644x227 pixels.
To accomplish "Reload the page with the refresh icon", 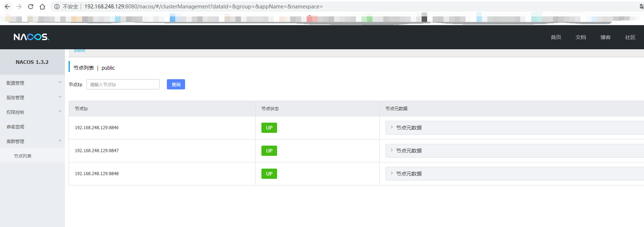I will 31,7.
